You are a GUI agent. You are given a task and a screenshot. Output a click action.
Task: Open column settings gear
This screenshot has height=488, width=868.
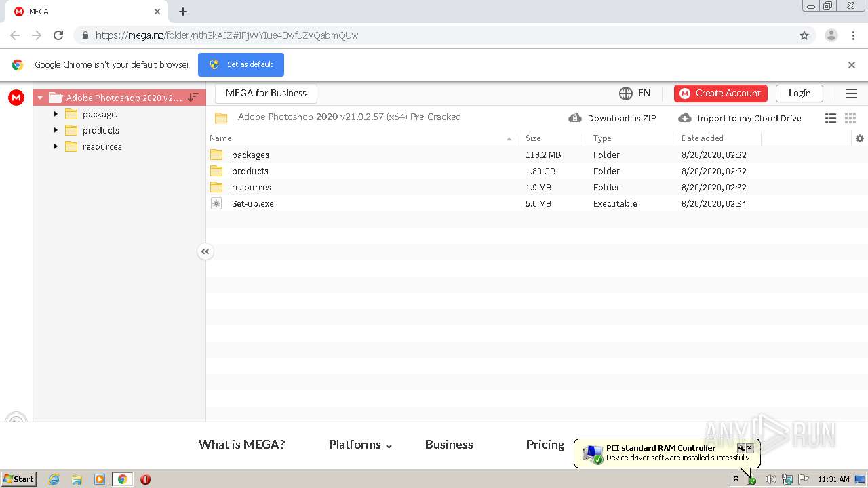860,138
